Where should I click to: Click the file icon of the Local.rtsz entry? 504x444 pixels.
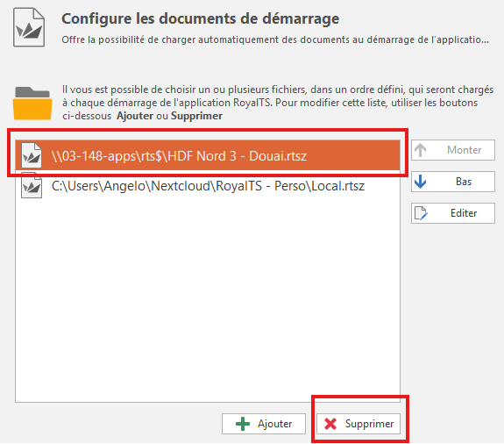(32, 186)
